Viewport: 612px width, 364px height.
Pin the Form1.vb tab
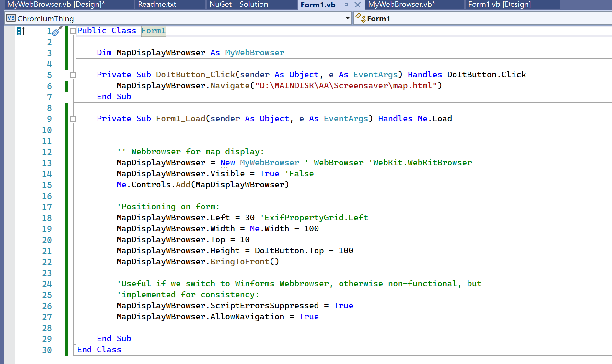346,5
